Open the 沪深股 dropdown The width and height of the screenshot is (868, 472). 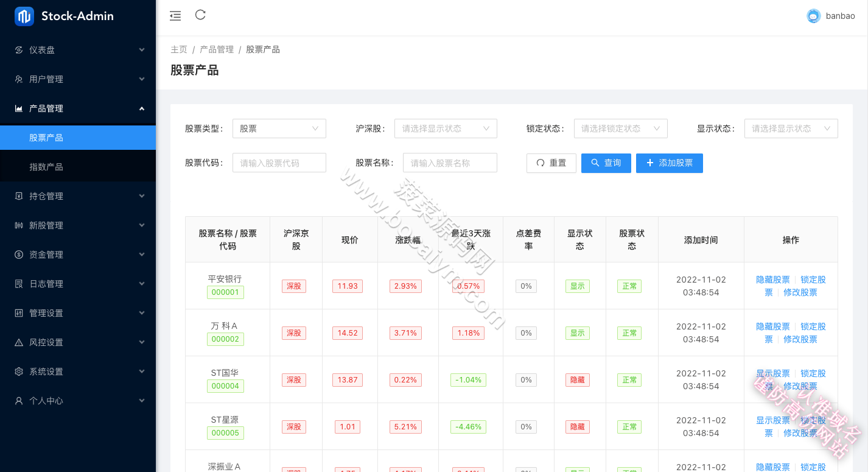coord(446,129)
